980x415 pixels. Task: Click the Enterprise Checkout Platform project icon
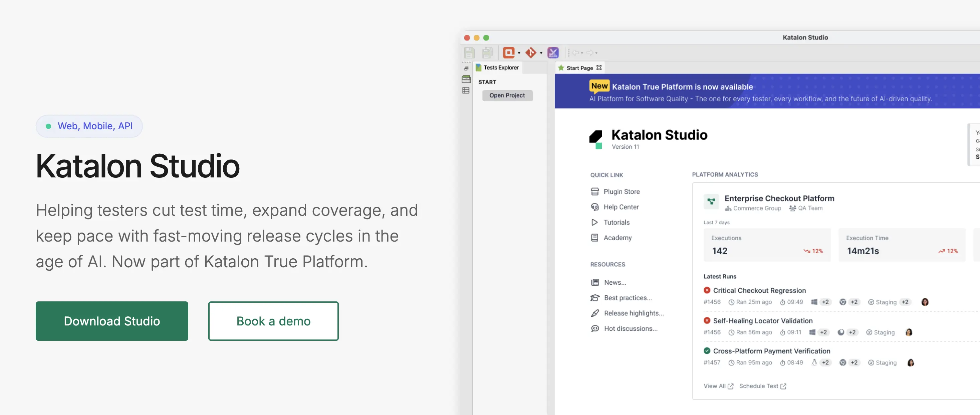click(711, 201)
